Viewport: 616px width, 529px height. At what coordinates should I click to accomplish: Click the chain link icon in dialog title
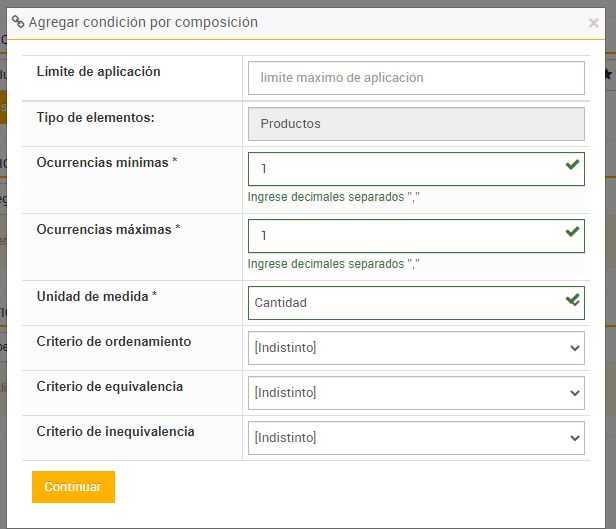click(x=18, y=22)
